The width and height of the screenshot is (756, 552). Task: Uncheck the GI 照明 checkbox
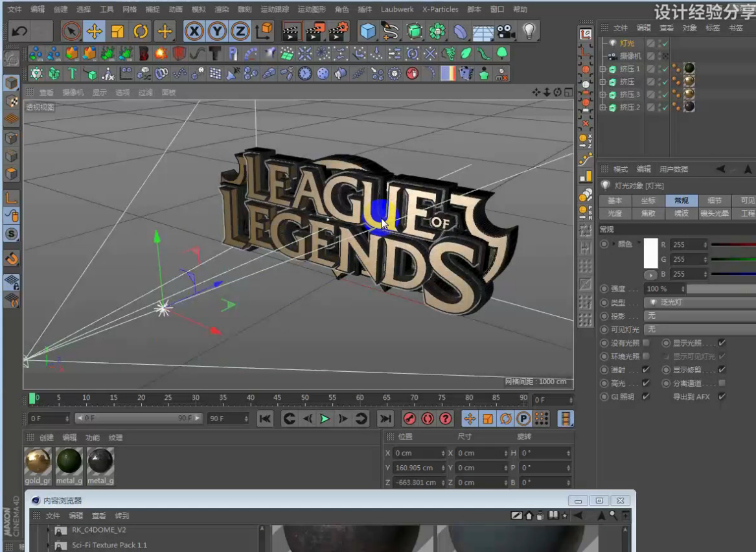point(646,397)
